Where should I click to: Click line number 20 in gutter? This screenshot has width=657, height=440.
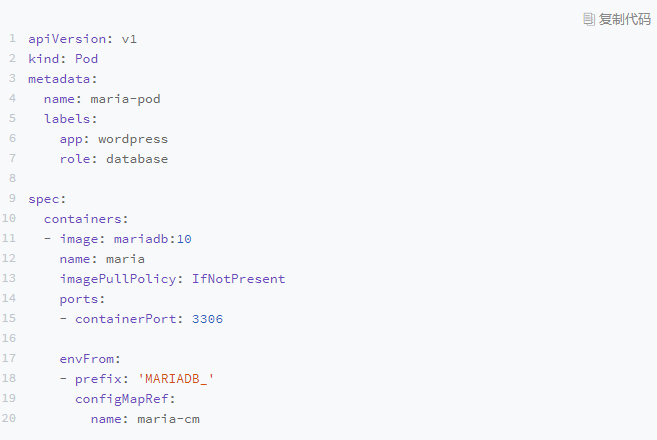point(9,419)
